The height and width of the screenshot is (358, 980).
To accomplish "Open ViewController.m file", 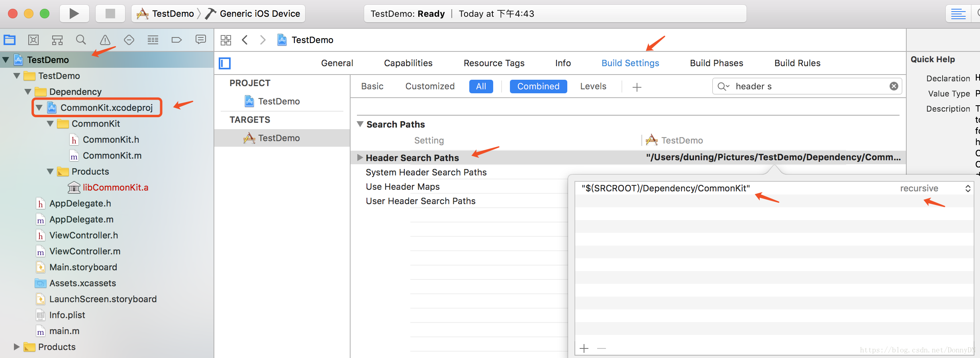I will pos(85,251).
